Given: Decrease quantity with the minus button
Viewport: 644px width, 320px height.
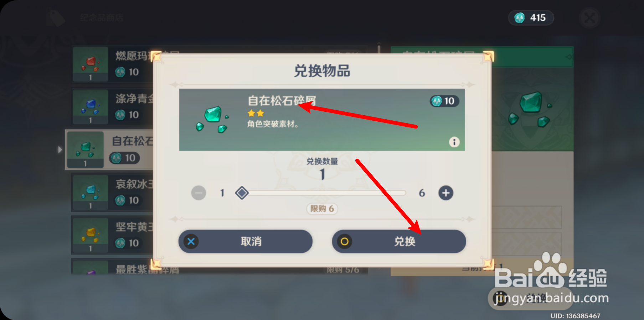Looking at the screenshot, I should pyautogui.click(x=199, y=193).
